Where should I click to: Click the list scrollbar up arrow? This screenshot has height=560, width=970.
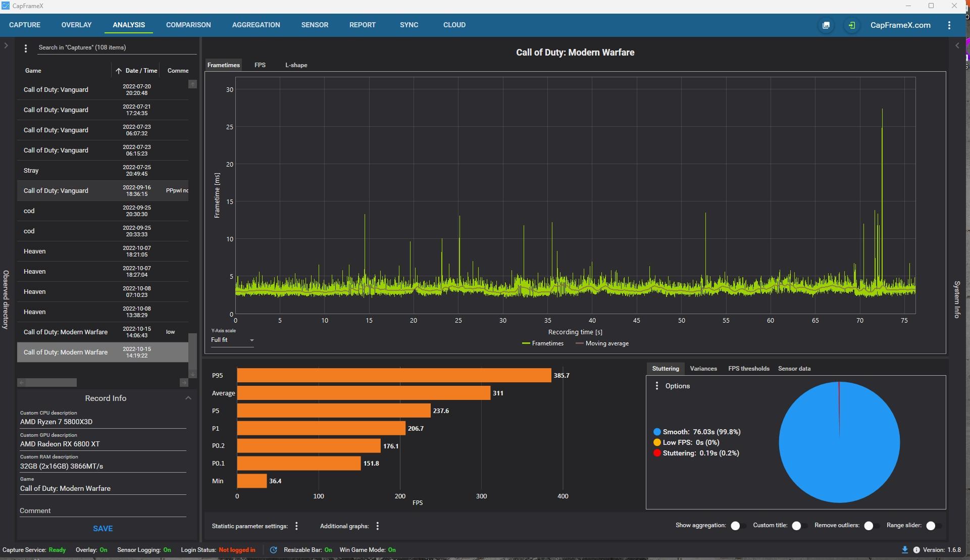click(x=192, y=84)
